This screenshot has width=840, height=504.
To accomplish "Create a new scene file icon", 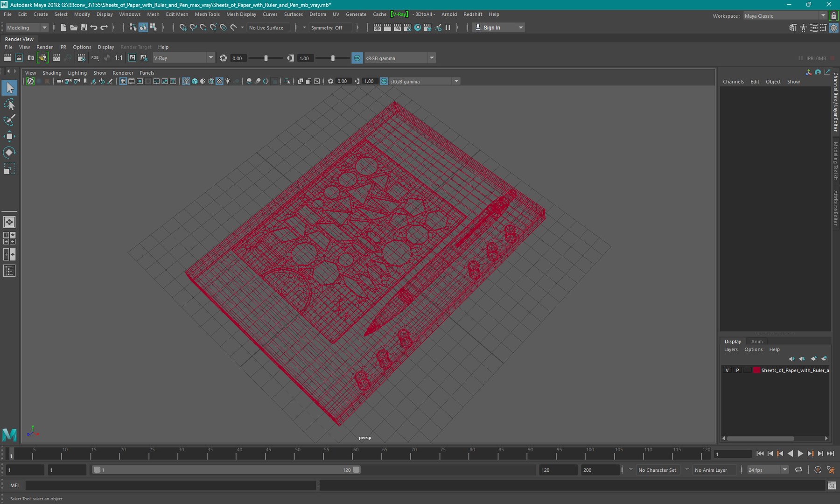I will pos(63,28).
